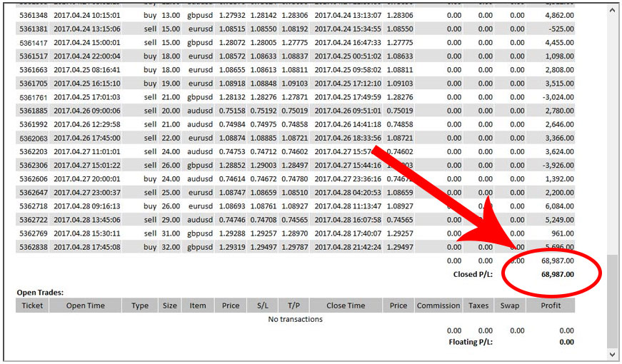This screenshot has height=364, width=622.
Task: Click profit value 4,455.00
Action: point(559,42)
